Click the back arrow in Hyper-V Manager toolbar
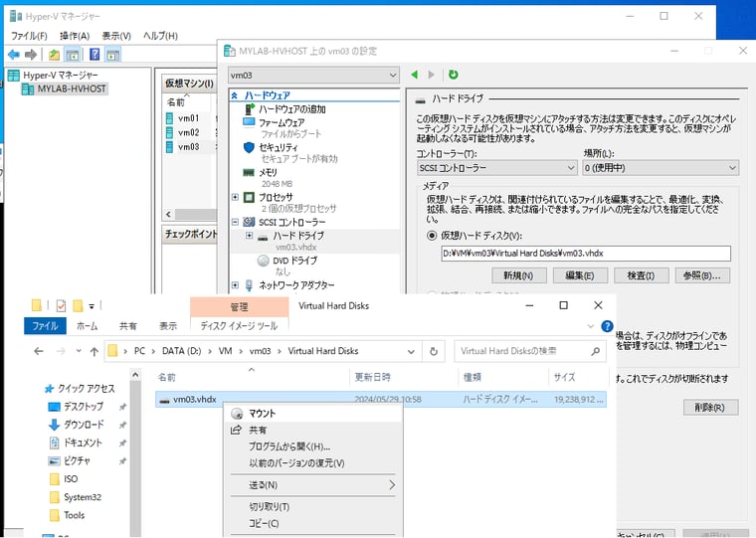Image resolution: width=756 pixels, height=538 pixels. tap(14, 55)
